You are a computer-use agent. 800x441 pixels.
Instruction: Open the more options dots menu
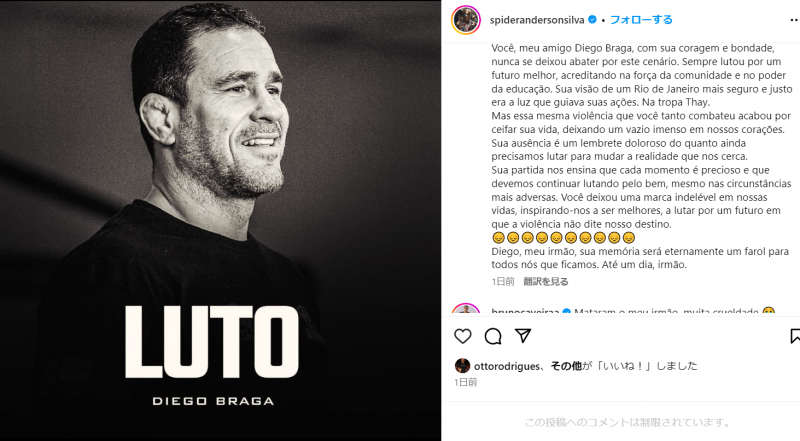(795, 20)
